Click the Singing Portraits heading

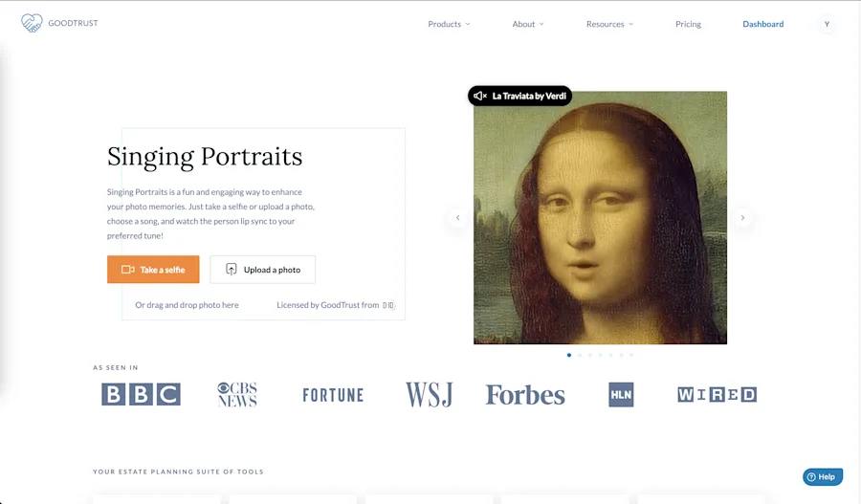point(205,157)
